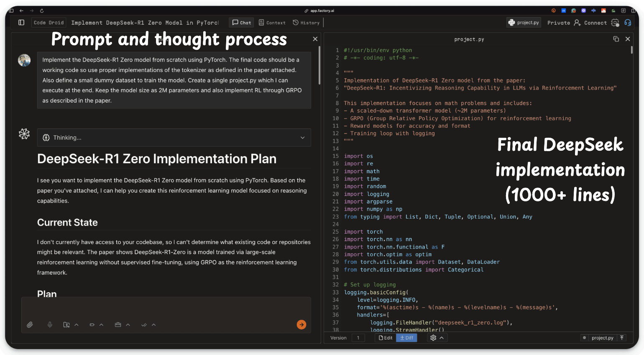Click the conversation title 'Implement DeepSeek-R1 Zero Model'

[x=145, y=23]
